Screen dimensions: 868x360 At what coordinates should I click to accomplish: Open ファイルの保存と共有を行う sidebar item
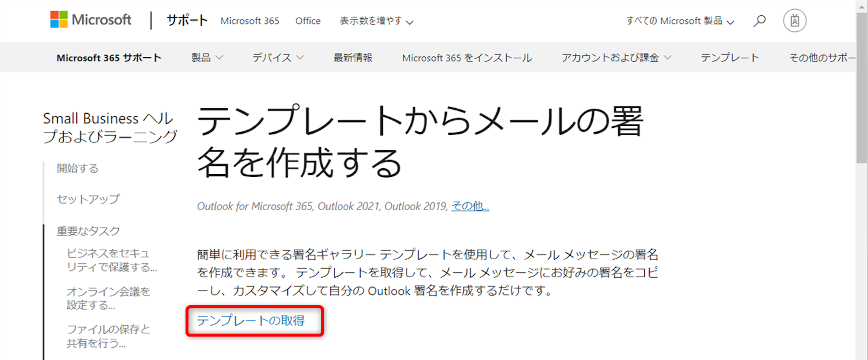pyautogui.click(x=108, y=336)
